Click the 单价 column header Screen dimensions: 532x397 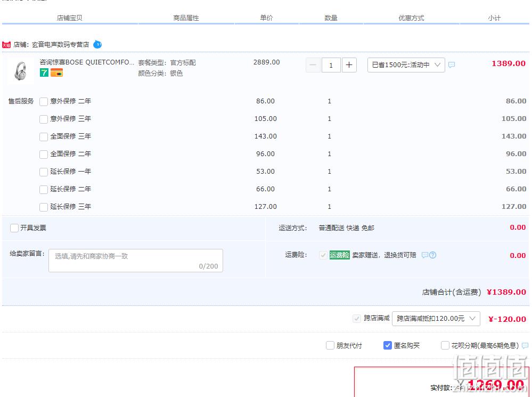(x=266, y=18)
